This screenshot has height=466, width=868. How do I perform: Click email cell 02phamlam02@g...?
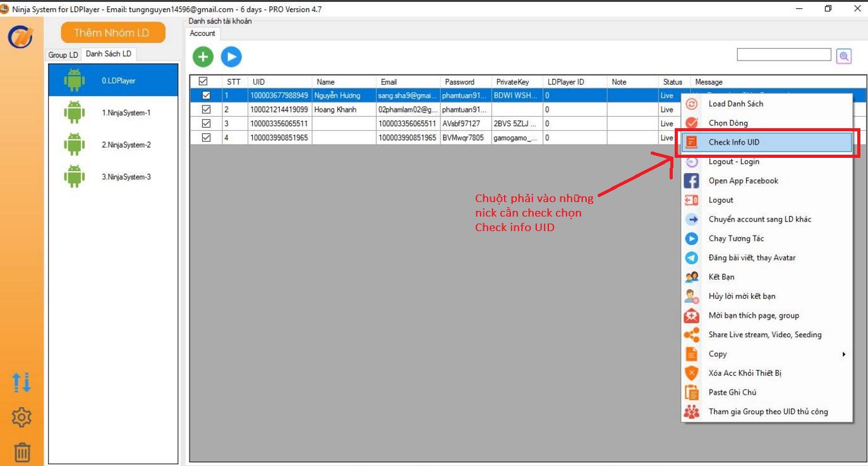click(408, 110)
